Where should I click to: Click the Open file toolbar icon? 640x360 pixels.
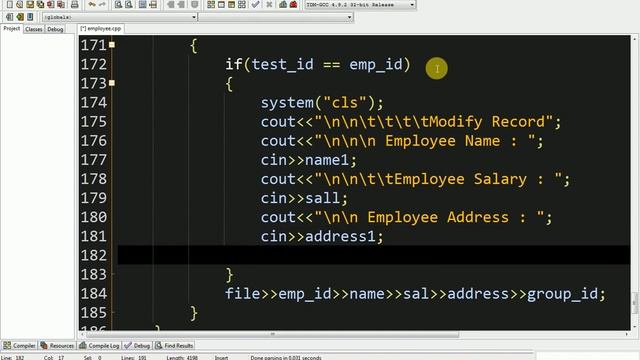click(x=20, y=4)
